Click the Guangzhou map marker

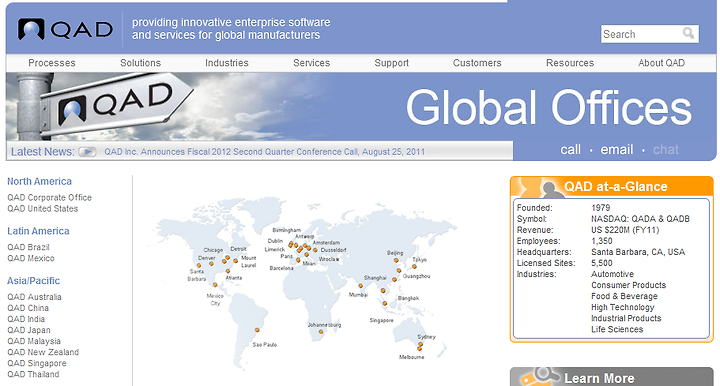[394, 280]
